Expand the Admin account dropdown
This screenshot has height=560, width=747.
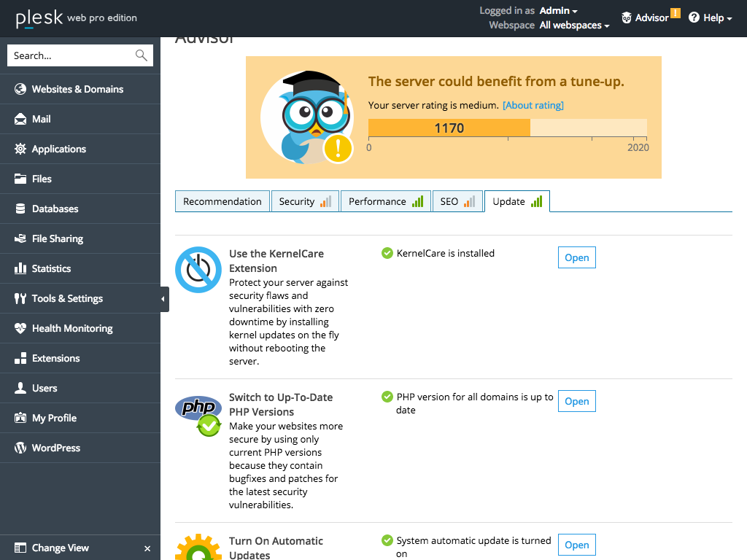coord(559,11)
